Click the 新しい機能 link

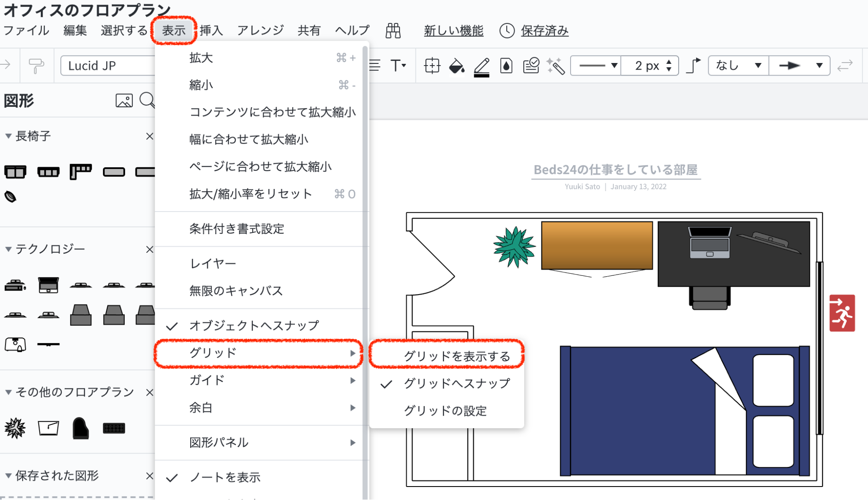453,30
